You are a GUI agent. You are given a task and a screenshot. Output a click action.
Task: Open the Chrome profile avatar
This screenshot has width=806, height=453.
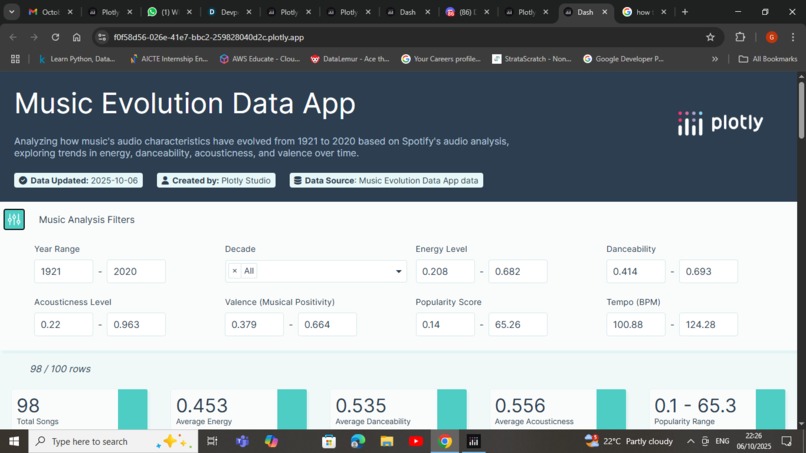tap(771, 37)
